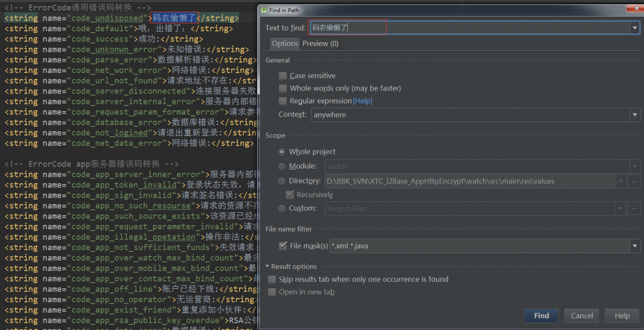Image resolution: width=644 pixels, height=330 pixels.
Task: Click the code_unkonwn_error line in editor
Action: pyautogui.click(x=127, y=49)
